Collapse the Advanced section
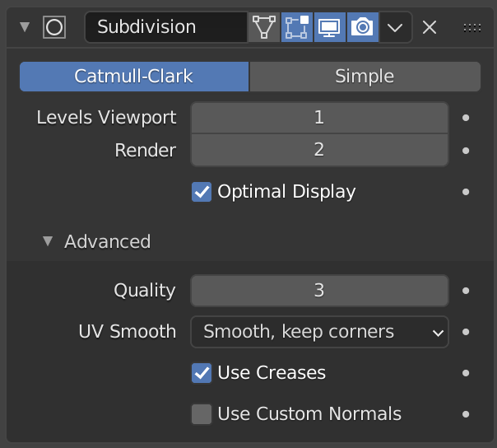 coord(48,241)
